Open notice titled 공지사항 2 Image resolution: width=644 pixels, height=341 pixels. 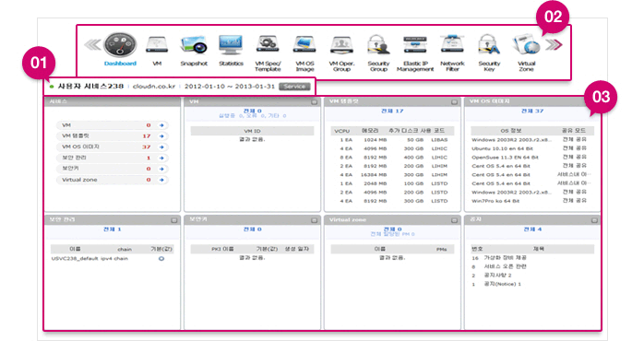pyautogui.click(x=497, y=276)
